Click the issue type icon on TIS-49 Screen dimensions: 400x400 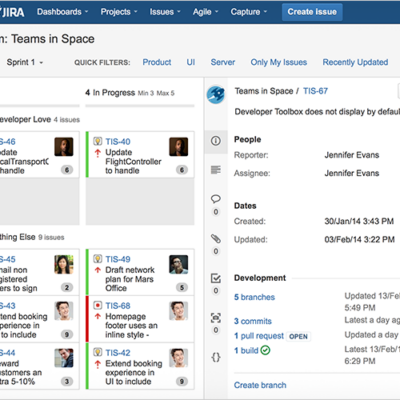coord(98,259)
